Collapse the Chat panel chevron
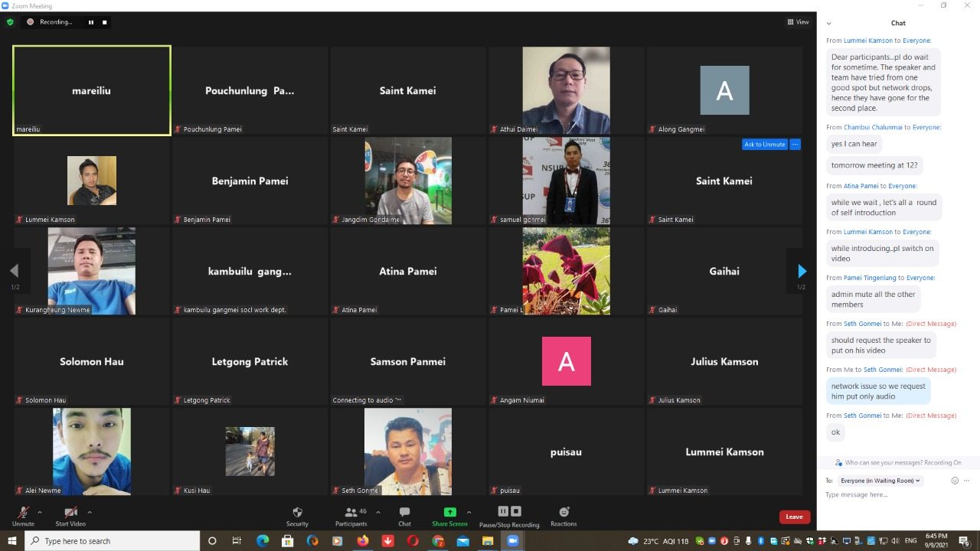The image size is (980, 551). click(828, 24)
